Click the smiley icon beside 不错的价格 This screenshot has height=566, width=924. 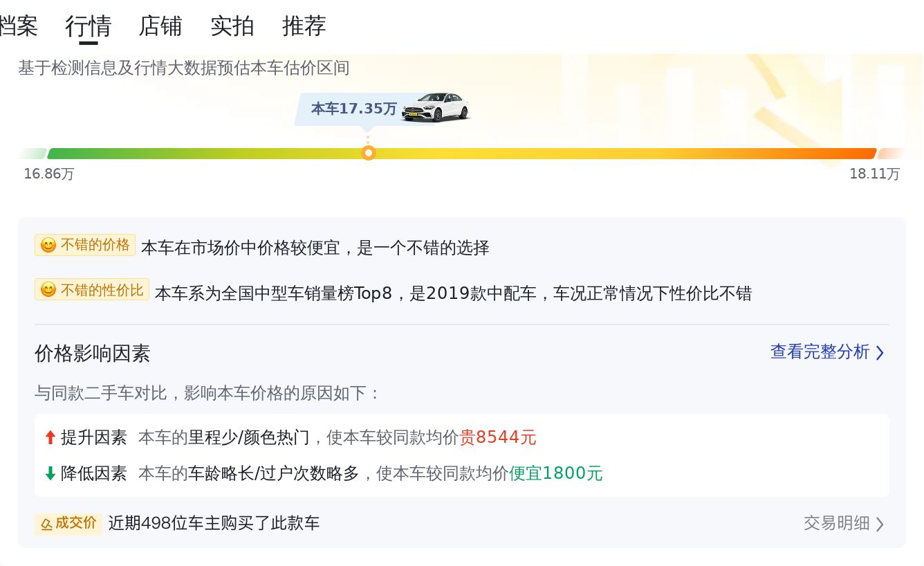[48, 246]
